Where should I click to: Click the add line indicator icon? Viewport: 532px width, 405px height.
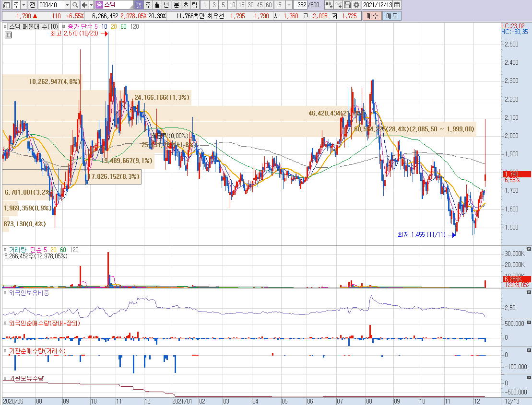point(338,5)
